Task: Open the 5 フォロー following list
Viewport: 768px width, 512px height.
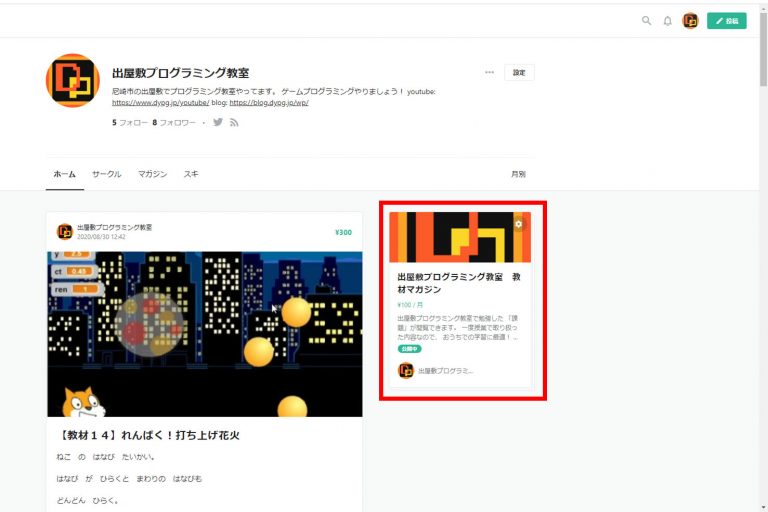Action: (129, 122)
